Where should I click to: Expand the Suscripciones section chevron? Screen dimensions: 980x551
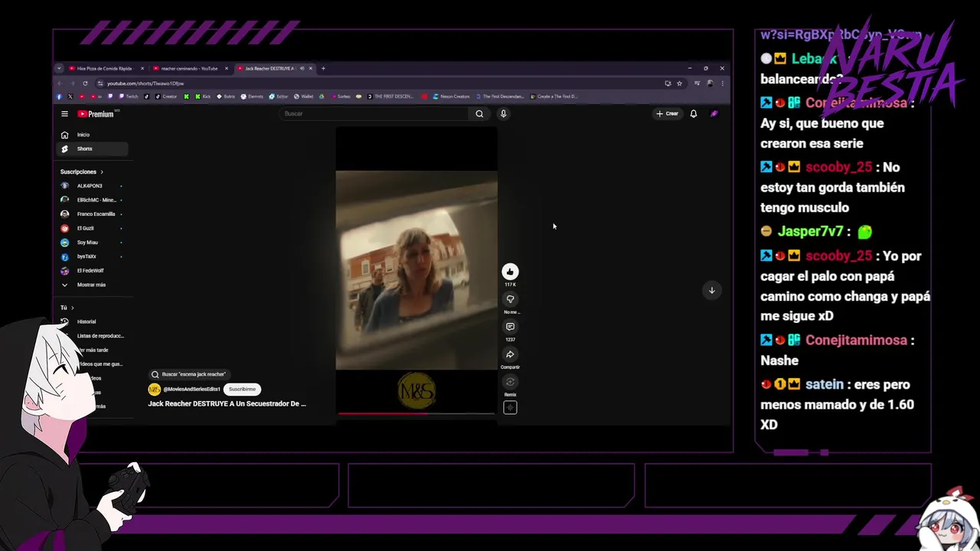[x=101, y=172]
